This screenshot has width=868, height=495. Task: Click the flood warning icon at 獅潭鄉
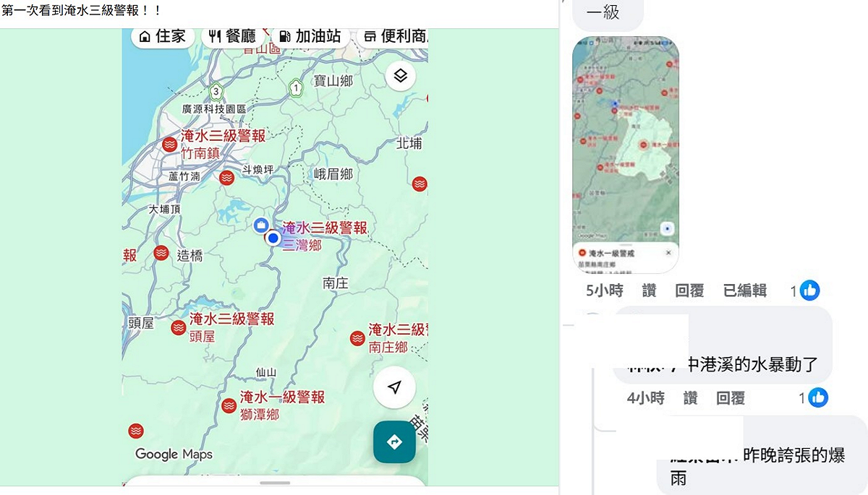click(x=229, y=405)
